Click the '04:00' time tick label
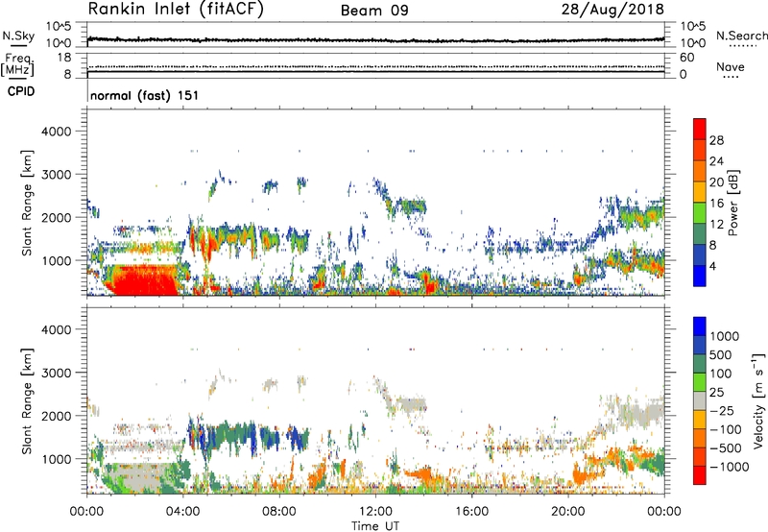This screenshot has width=768, height=532. click(x=182, y=512)
